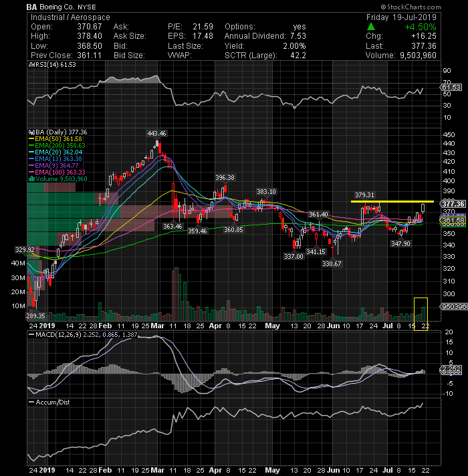Image resolution: width=468 pixels, height=476 pixels.
Task: Click the Options value yes
Action: [300, 27]
